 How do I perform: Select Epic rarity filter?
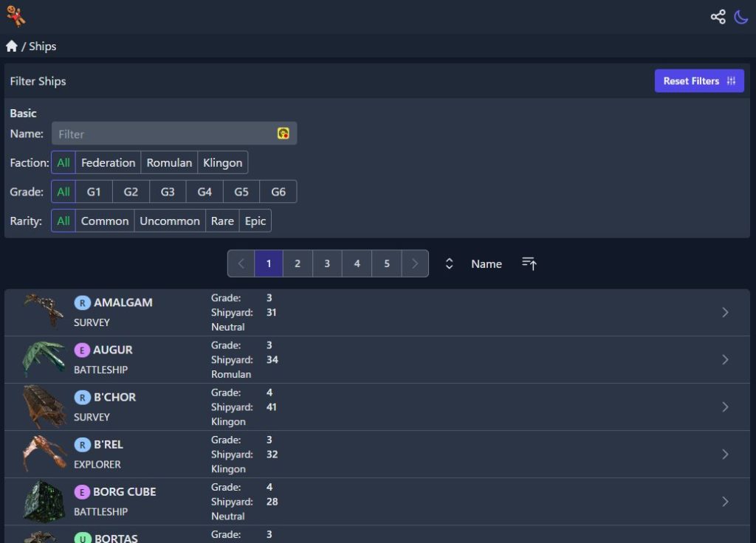click(255, 221)
